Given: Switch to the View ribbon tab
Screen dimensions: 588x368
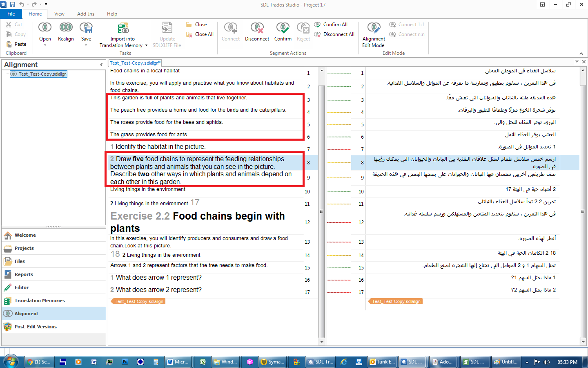Looking at the screenshot, I should (x=59, y=14).
